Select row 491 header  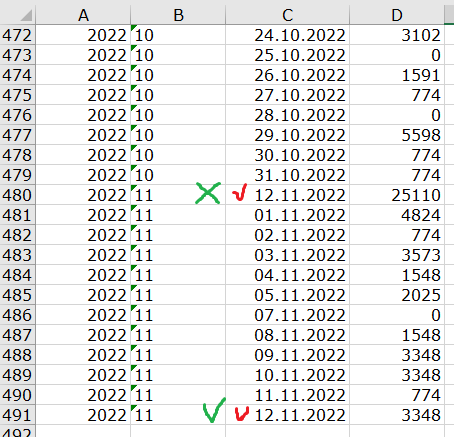(x=17, y=415)
